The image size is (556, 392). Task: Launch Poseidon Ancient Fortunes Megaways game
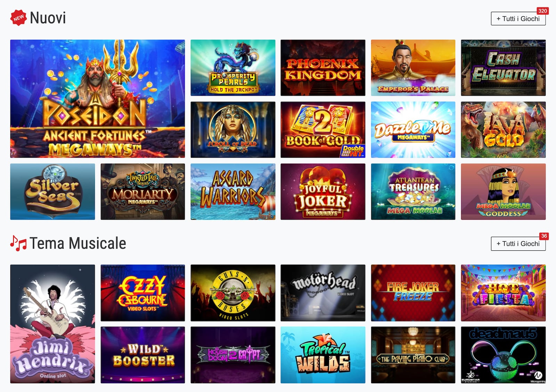pyautogui.click(x=98, y=99)
